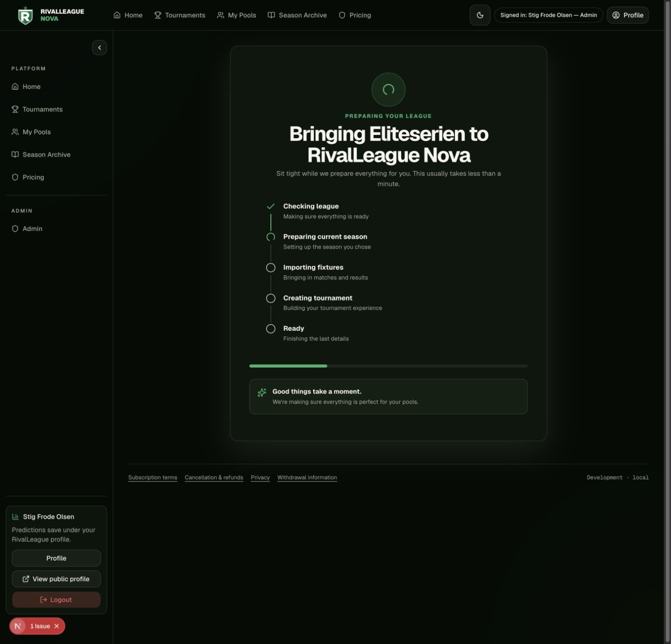The height and width of the screenshot is (644, 671).
Task: Click View public profile button
Action: point(56,579)
